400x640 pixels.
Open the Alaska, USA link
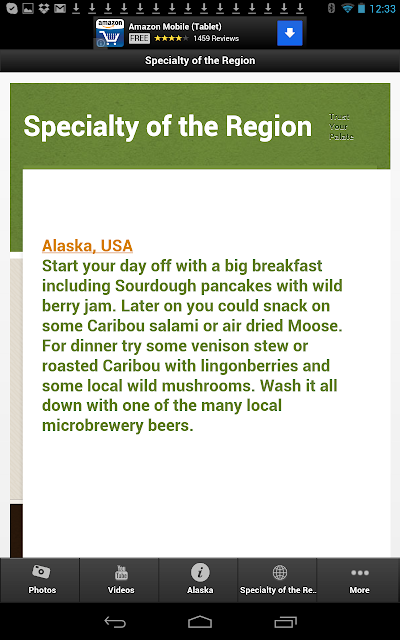click(x=87, y=246)
